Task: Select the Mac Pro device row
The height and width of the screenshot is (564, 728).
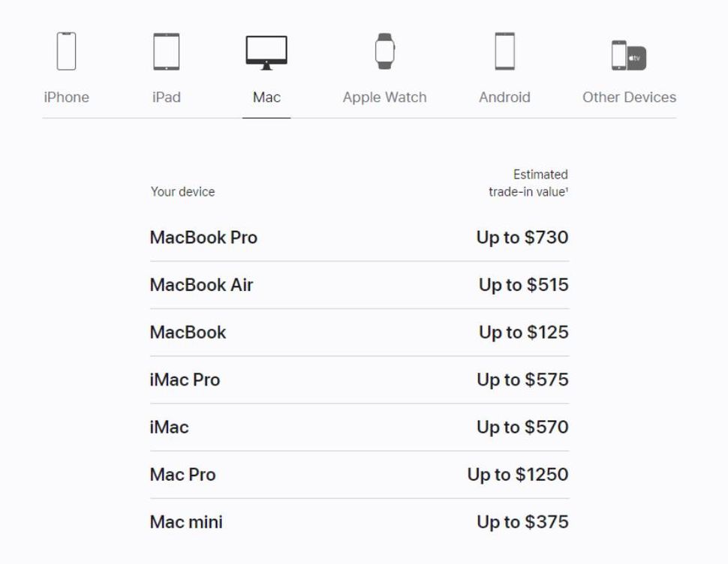Action: click(182, 475)
